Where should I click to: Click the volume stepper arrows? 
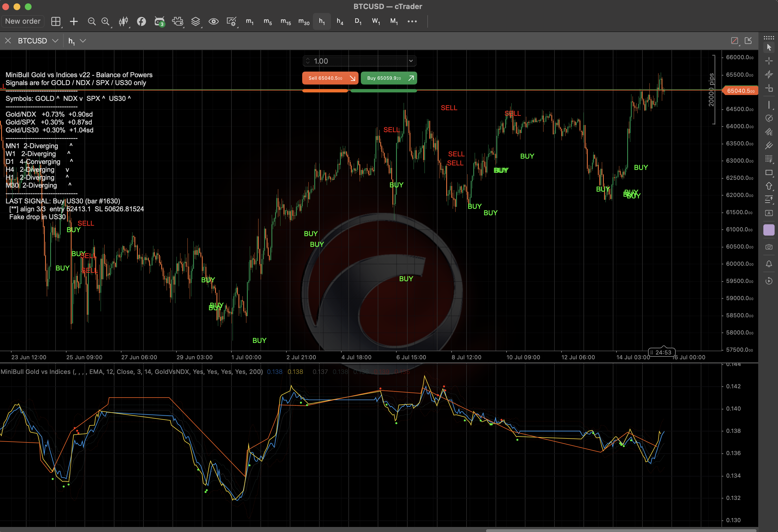(x=308, y=61)
